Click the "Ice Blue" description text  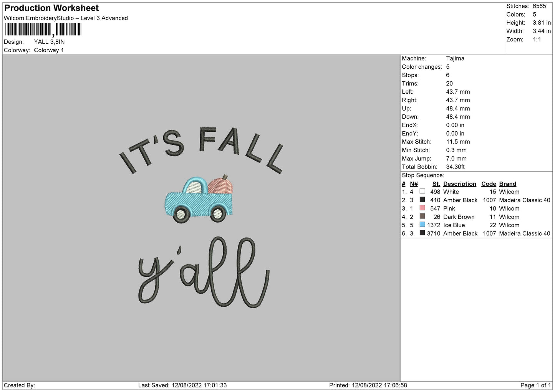(454, 225)
